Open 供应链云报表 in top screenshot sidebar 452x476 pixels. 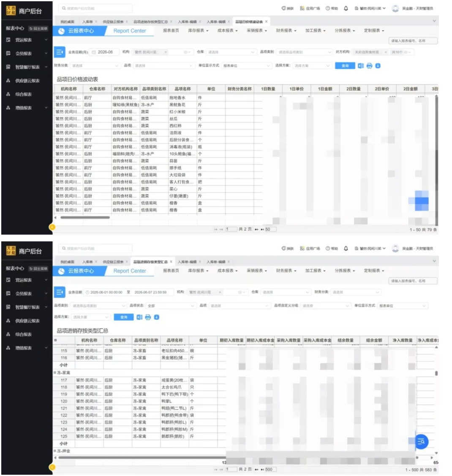click(27, 81)
